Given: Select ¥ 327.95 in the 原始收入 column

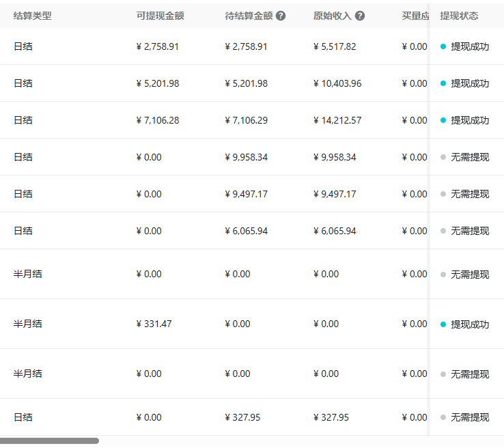Looking at the screenshot, I should coord(331,417).
